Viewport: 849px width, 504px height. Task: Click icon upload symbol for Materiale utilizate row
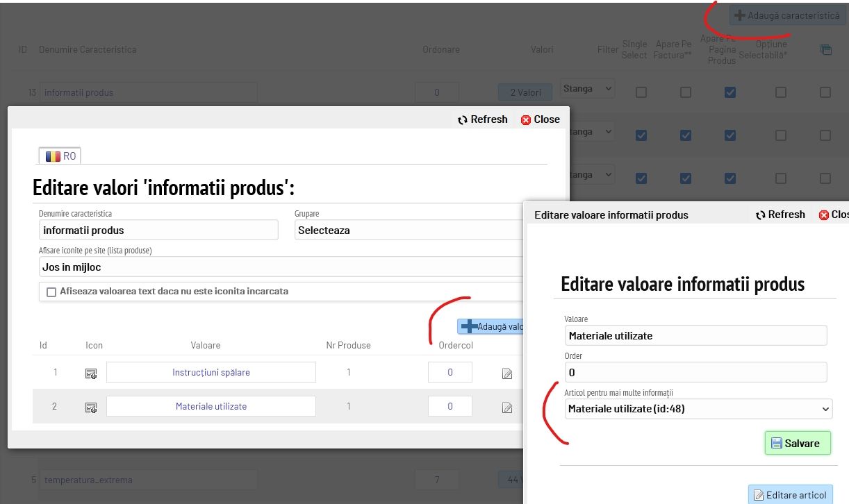click(91, 408)
